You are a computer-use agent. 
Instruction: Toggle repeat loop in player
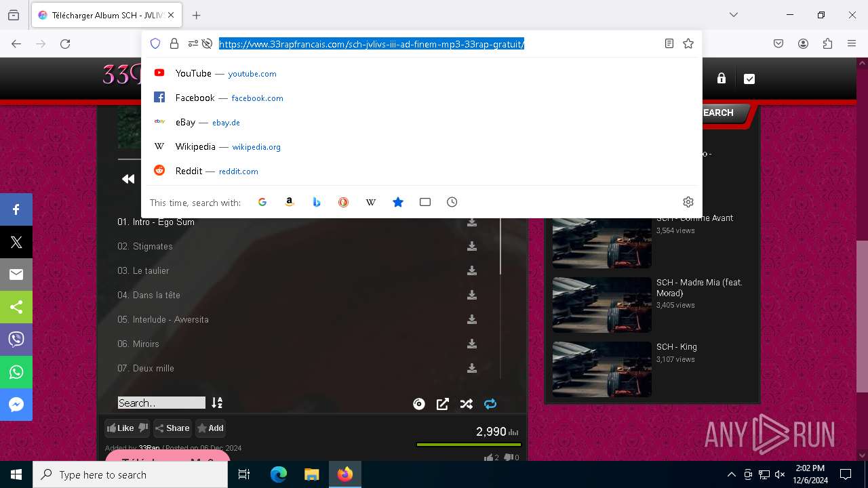pyautogui.click(x=490, y=404)
